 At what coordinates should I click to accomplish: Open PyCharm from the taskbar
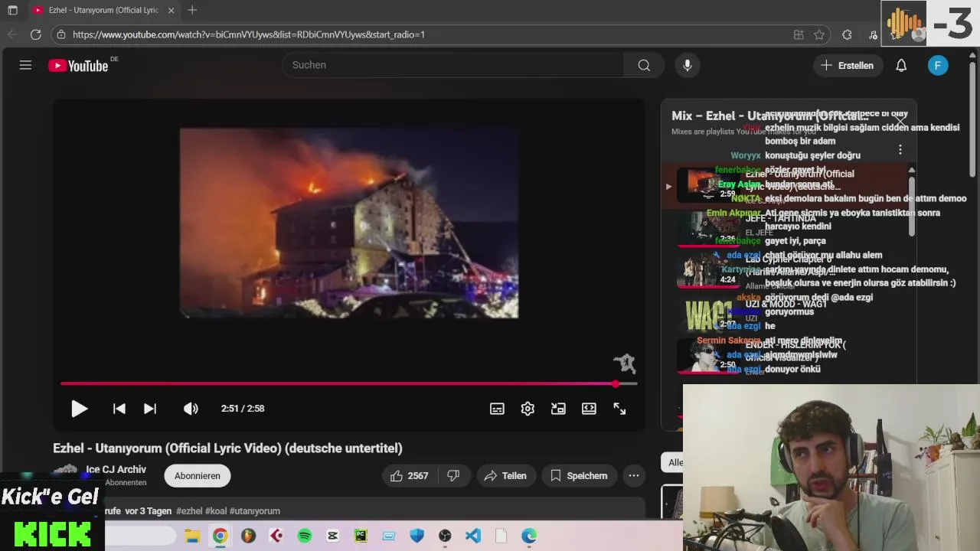tap(361, 536)
